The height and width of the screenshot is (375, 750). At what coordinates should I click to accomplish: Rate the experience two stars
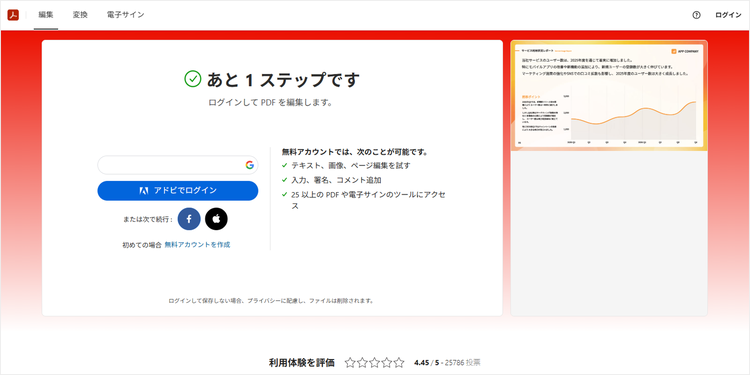click(x=362, y=363)
